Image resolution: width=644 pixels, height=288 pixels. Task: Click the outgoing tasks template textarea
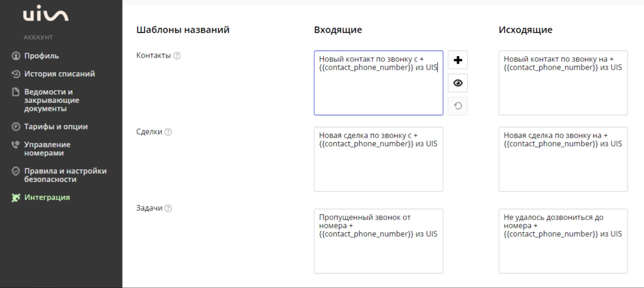pos(563,241)
